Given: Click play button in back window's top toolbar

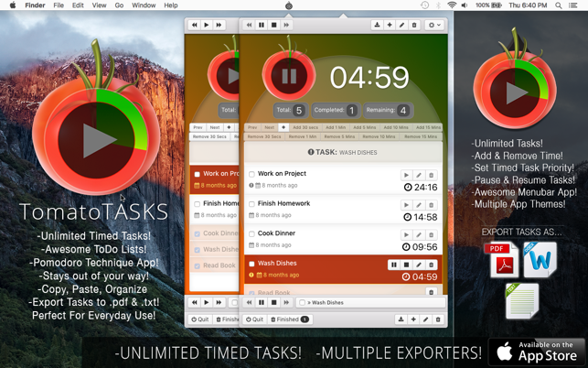Looking at the screenshot, I should coord(207,25).
